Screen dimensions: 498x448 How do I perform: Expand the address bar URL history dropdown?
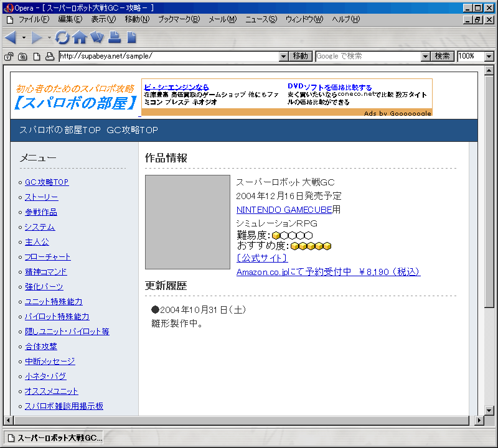click(284, 57)
